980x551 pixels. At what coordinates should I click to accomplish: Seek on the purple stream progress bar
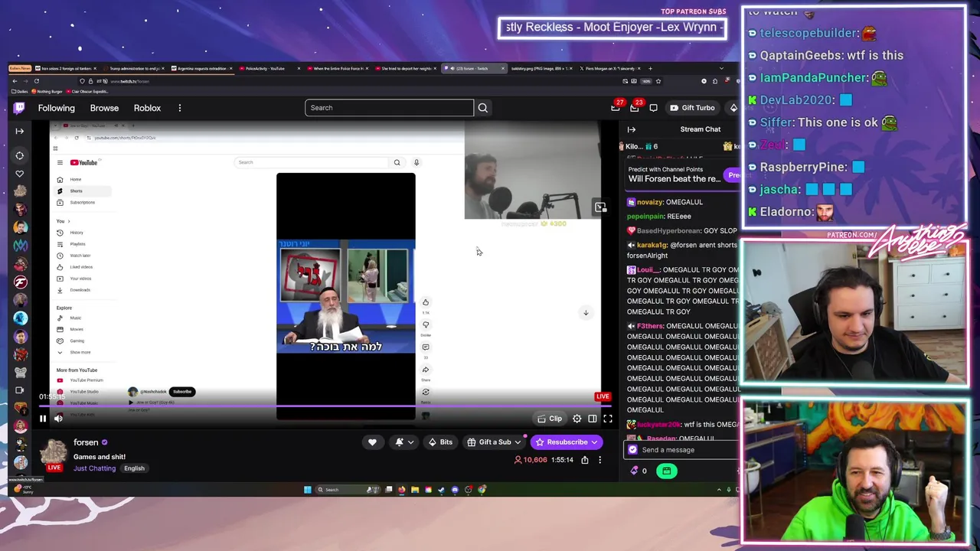(x=325, y=406)
